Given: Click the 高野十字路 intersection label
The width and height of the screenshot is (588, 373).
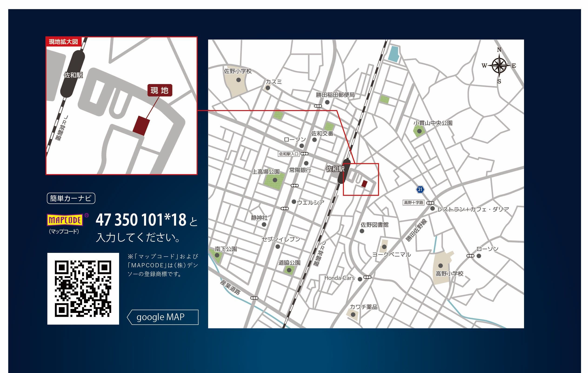Looking at the screenshot, I should [x=413, y=203].
